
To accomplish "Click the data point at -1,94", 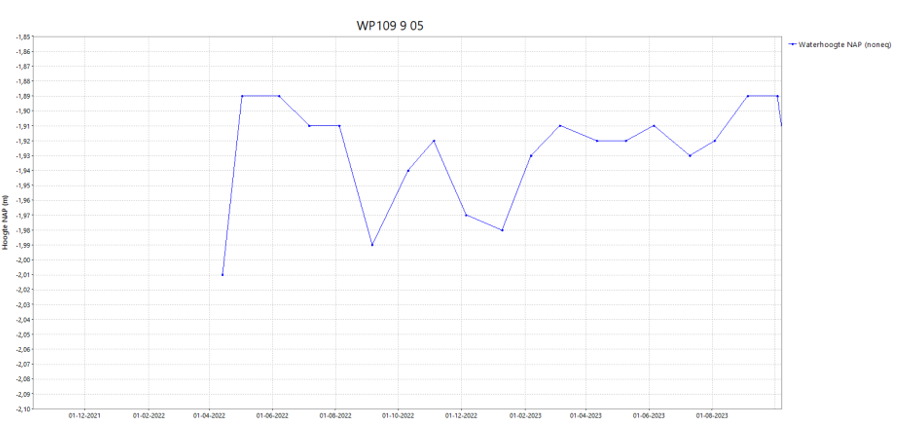I will (x=408, y=170).
